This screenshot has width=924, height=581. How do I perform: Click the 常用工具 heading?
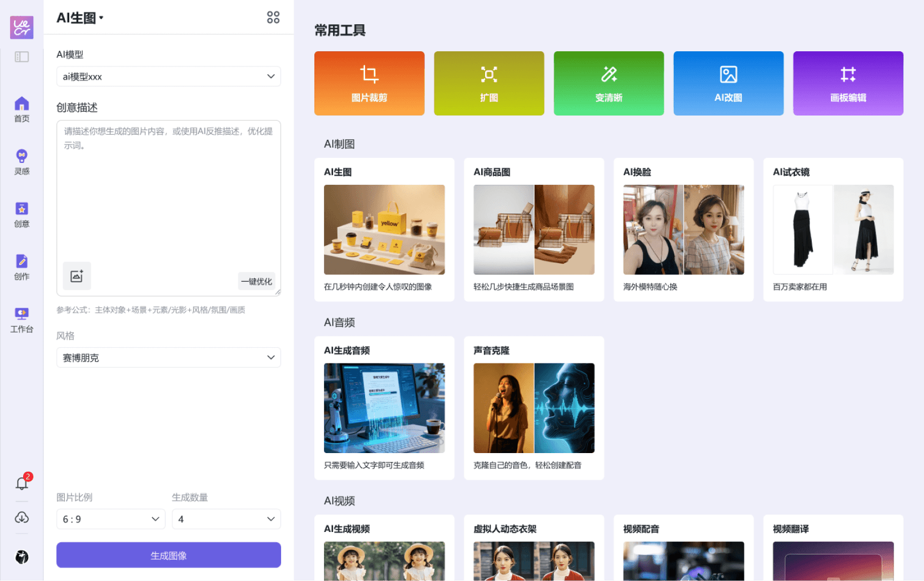340,30
